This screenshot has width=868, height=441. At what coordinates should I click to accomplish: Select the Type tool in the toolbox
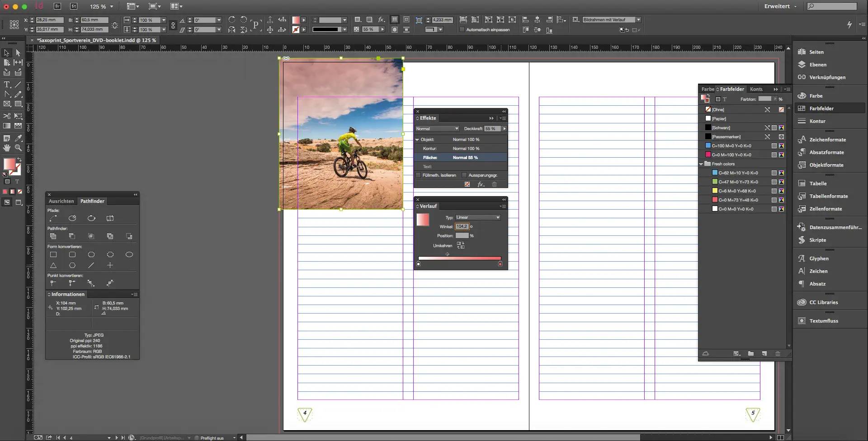(x=7, y=84)
